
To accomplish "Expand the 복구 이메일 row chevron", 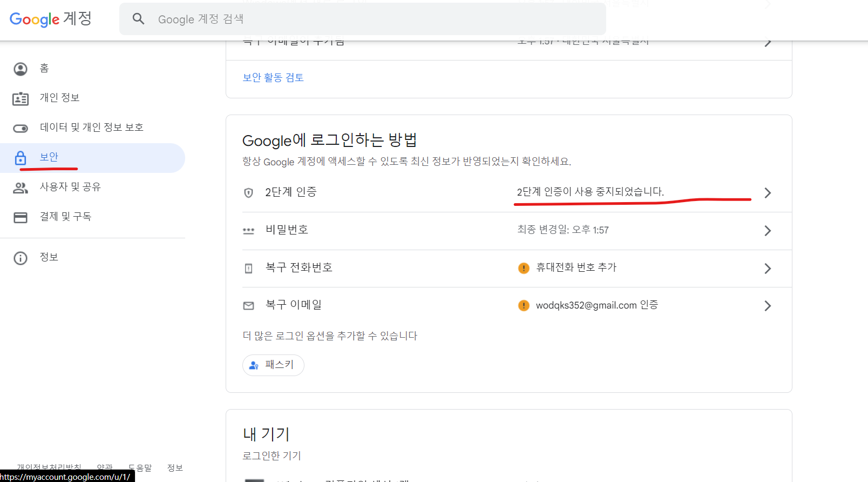I will [x=768, y=306].
